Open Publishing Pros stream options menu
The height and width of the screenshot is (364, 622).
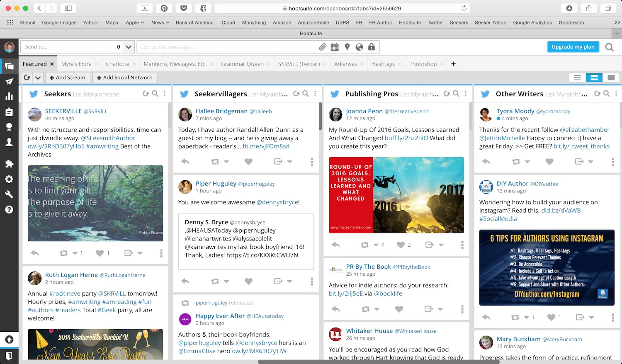pos(466,94)
